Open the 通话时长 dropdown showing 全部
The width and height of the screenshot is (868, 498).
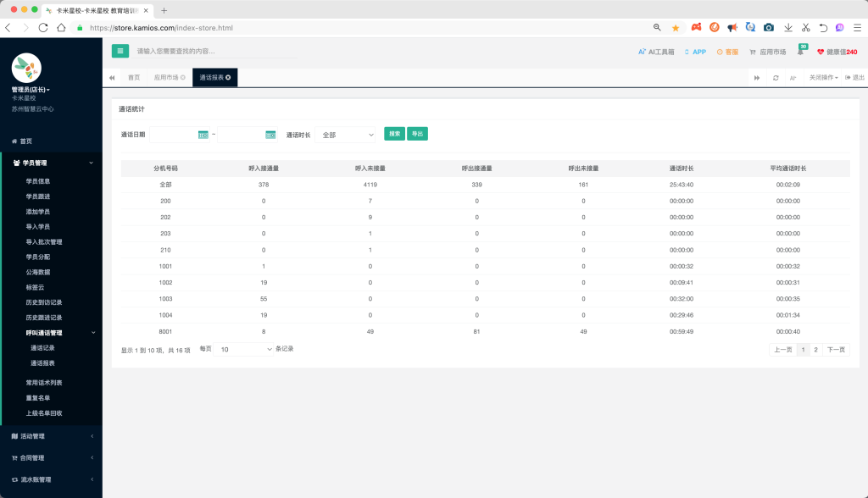(345, 135)
